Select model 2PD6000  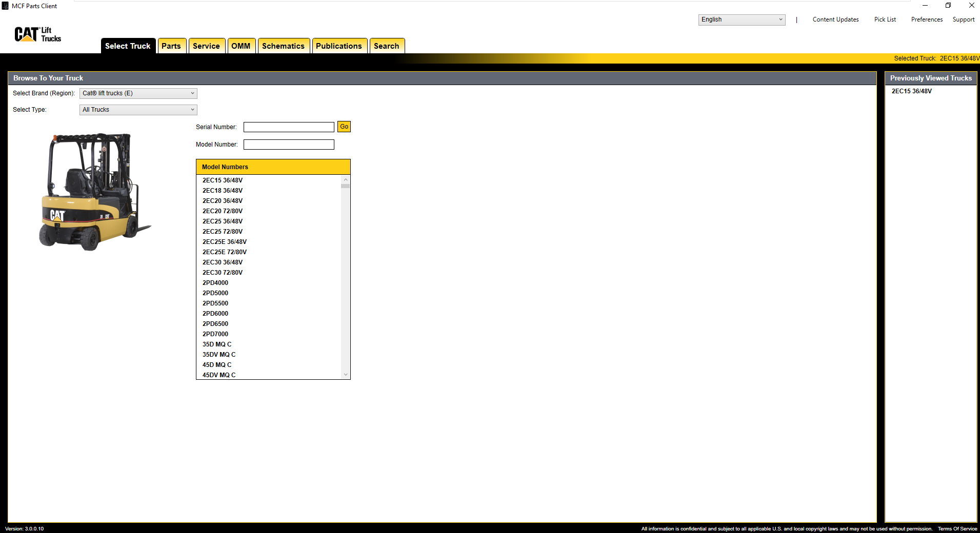coord(215,314)
